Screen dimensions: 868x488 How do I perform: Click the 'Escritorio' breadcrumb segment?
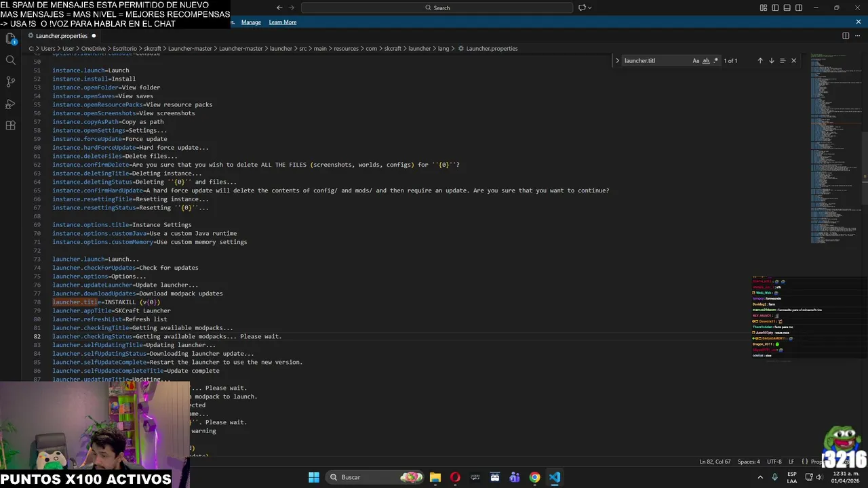pos(125,48)
